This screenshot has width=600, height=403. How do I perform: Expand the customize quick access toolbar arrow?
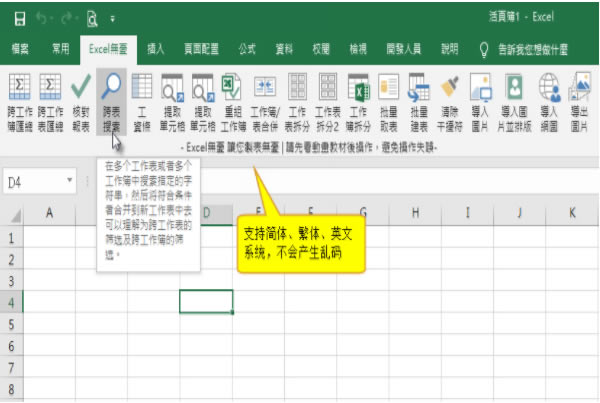click(112, 18)
